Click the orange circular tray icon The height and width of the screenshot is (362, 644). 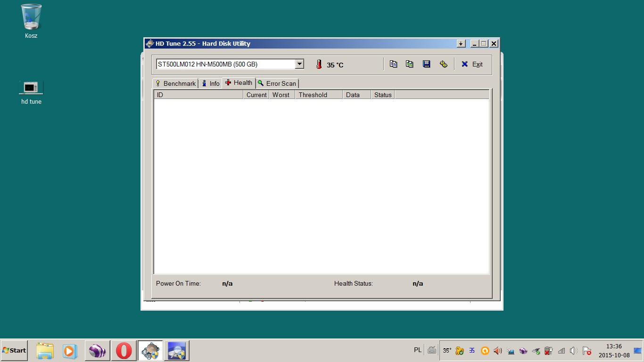click(x=485, y=351)
